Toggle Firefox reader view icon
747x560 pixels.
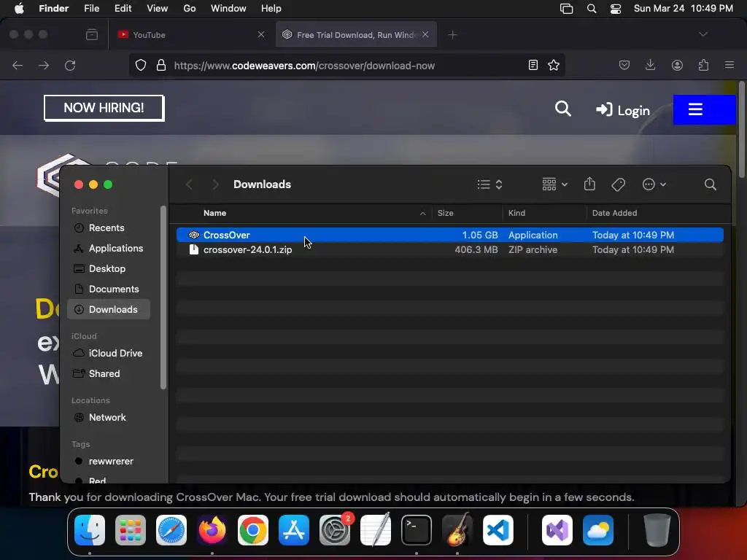[533, 65]
